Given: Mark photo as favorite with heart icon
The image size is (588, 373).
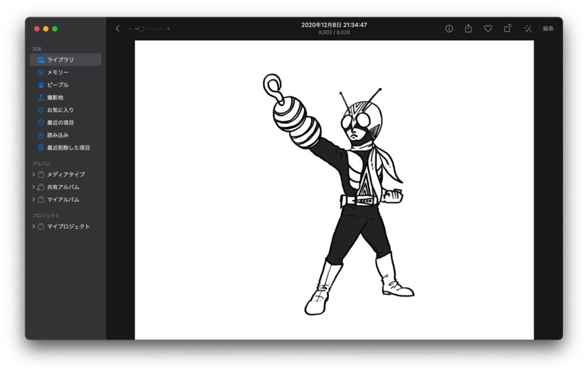Looking at the screenshot, I should [x=488, y=29].
